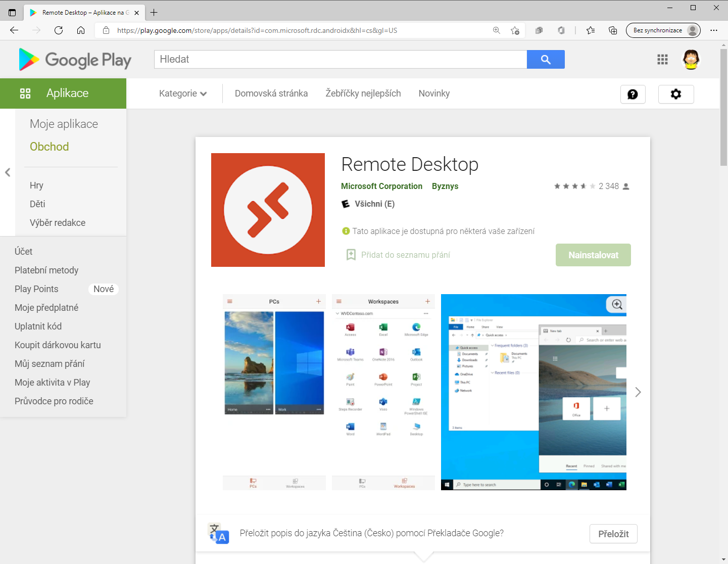Select Aplikace section header
Viewport: 728px width, 564px height.
pyautogui.click(x=63, y=93)
